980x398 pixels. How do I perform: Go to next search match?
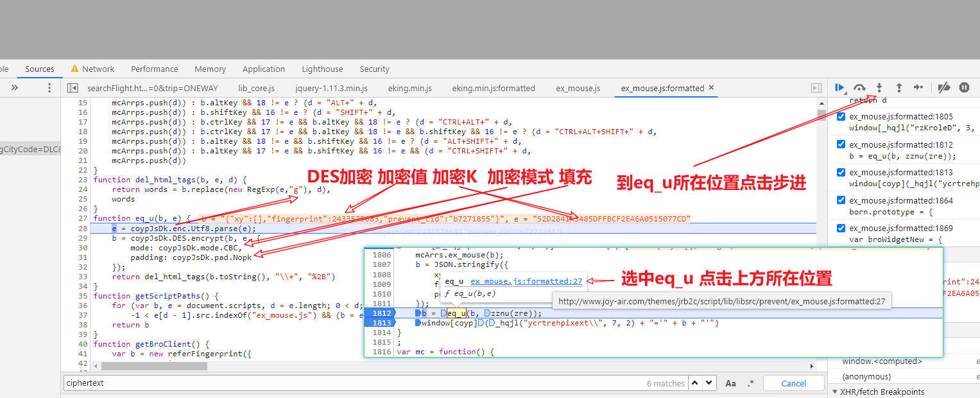[709, 383]
